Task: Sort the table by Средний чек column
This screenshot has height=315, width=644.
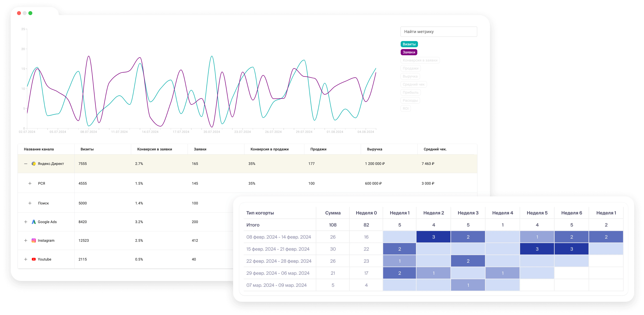Action: [435, 149]
